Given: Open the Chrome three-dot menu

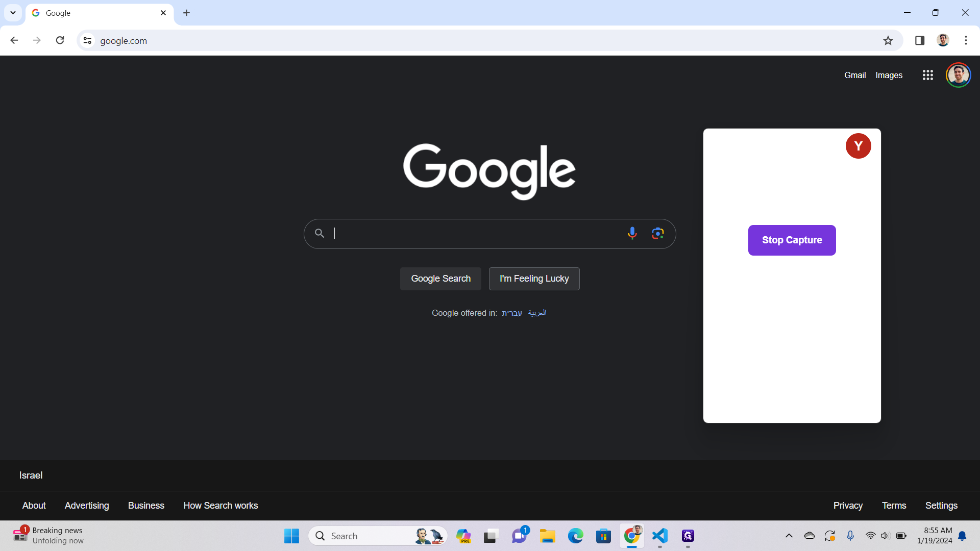Looking at the screenshot, I should (966, 40).
